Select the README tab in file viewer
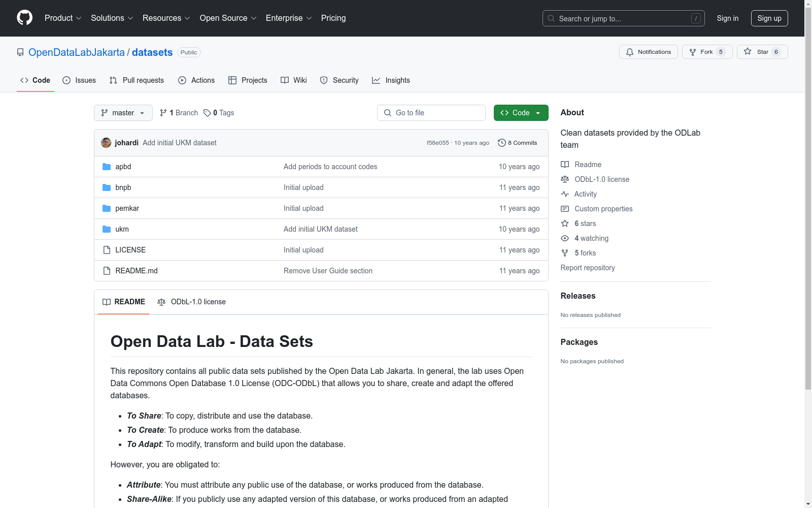The image size is (812, 508). tap(124, 302)
